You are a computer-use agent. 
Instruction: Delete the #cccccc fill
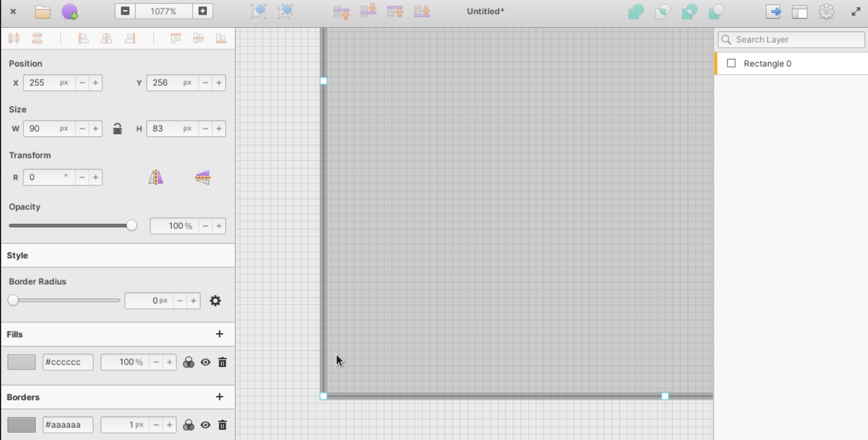(222, 362)
